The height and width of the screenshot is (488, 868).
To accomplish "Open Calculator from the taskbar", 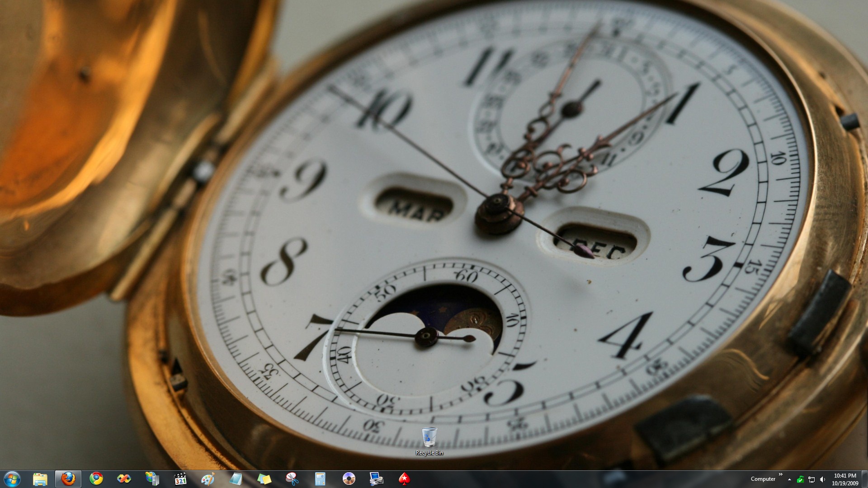I will pyautogui.click(x=320, y=479).
